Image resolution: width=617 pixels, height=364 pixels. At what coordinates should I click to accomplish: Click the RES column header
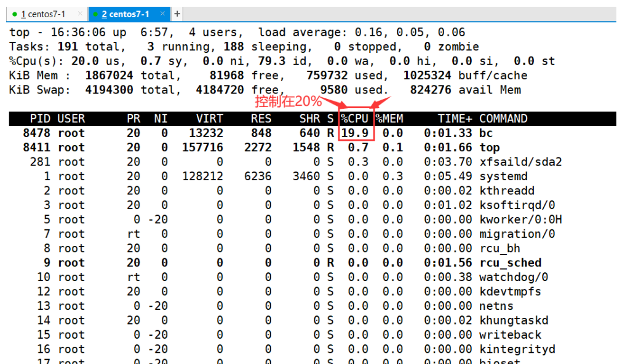[261, 119]
